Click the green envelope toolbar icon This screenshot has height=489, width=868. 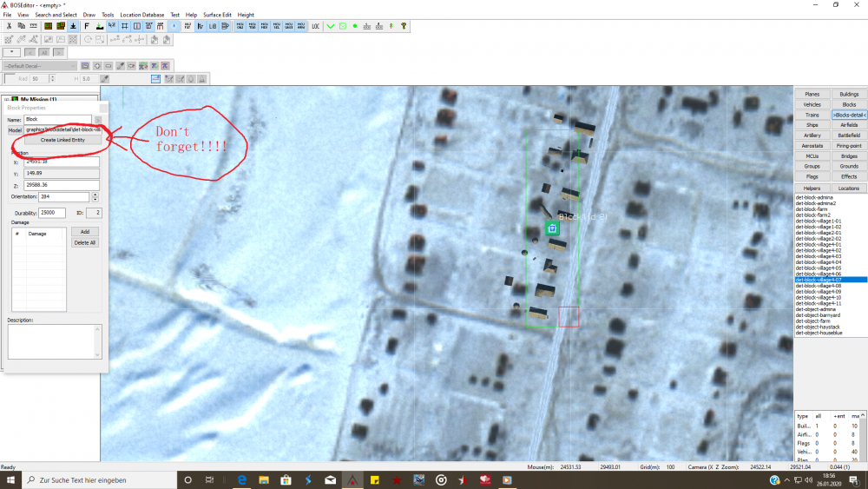click(343, 26)
